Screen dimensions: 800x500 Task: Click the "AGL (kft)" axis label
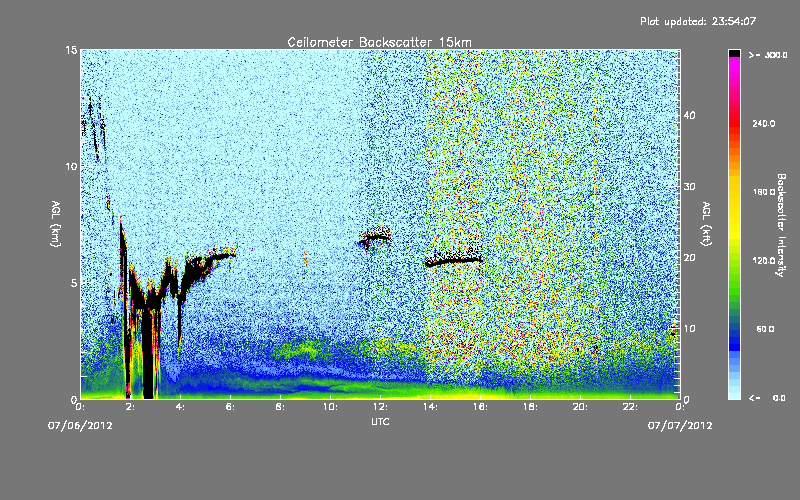click(706, 224)
